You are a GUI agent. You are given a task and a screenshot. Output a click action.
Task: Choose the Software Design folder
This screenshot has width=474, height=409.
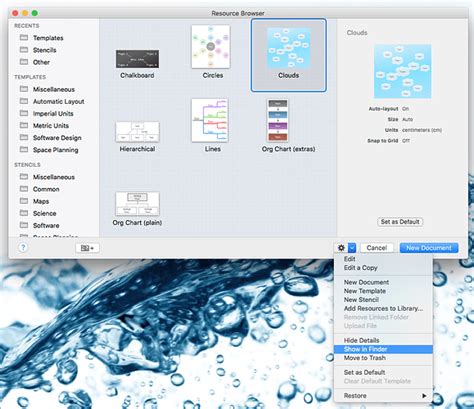(57, 138)
